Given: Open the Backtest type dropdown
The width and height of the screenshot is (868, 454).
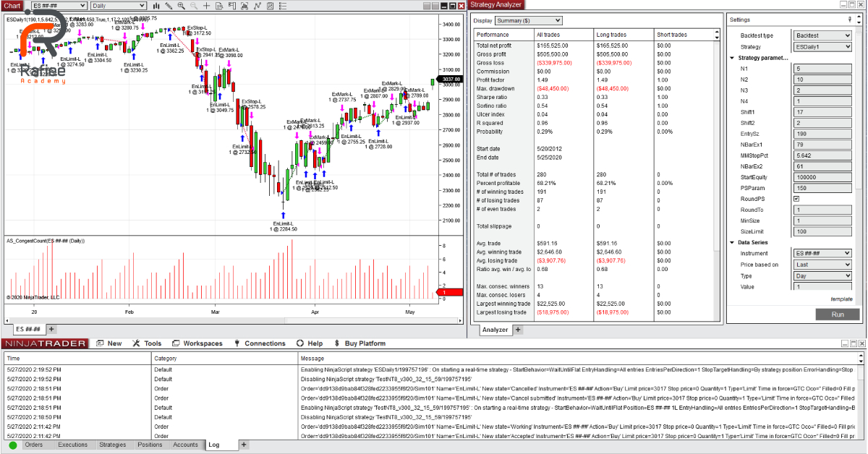Looking at the screenshot, I should tap(822, 35).
